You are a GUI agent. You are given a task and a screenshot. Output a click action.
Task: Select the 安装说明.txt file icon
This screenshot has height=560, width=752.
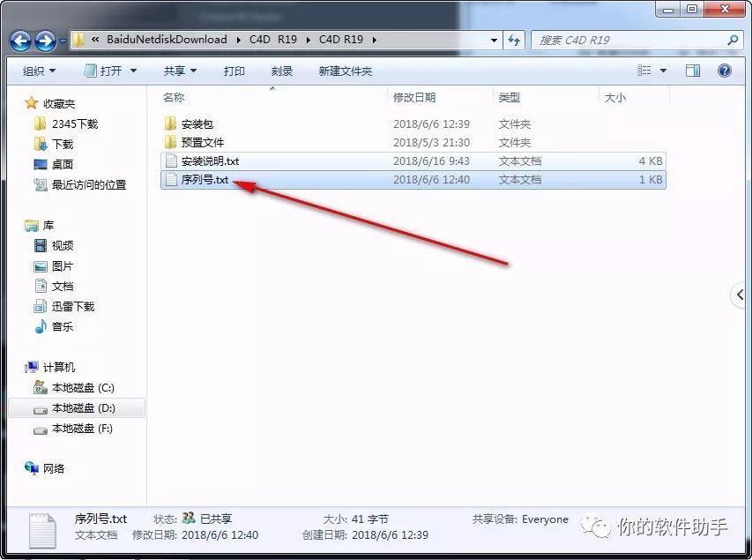click(171, 161)
